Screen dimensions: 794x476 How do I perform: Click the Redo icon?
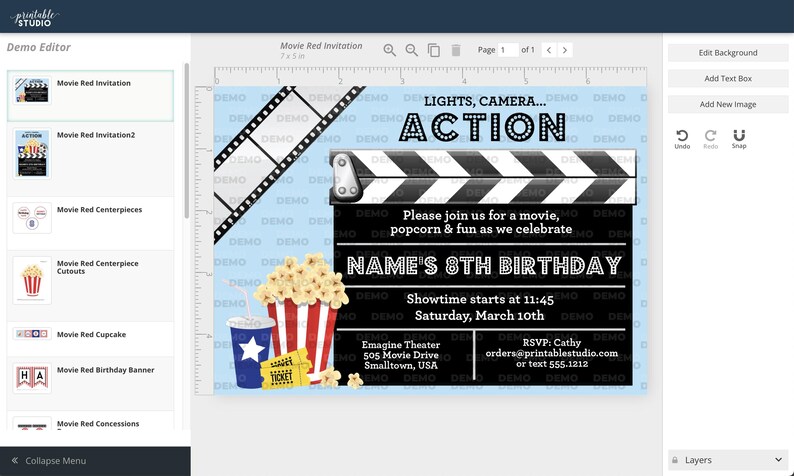tap(710, 139)
